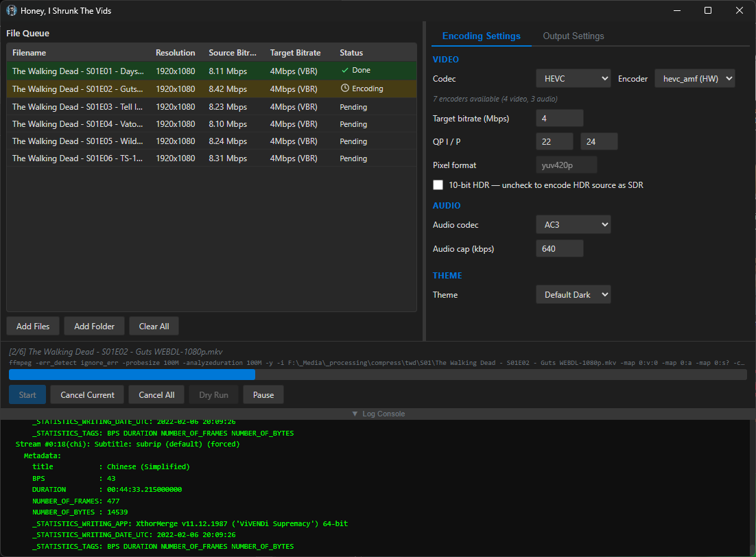Open the Encoder dropdown hevc_amf (HW)
This screenshot has width=756, height=557.
694,79
